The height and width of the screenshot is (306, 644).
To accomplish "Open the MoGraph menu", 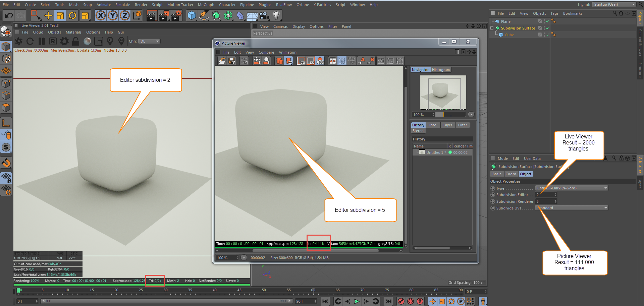I will [206, 5].
